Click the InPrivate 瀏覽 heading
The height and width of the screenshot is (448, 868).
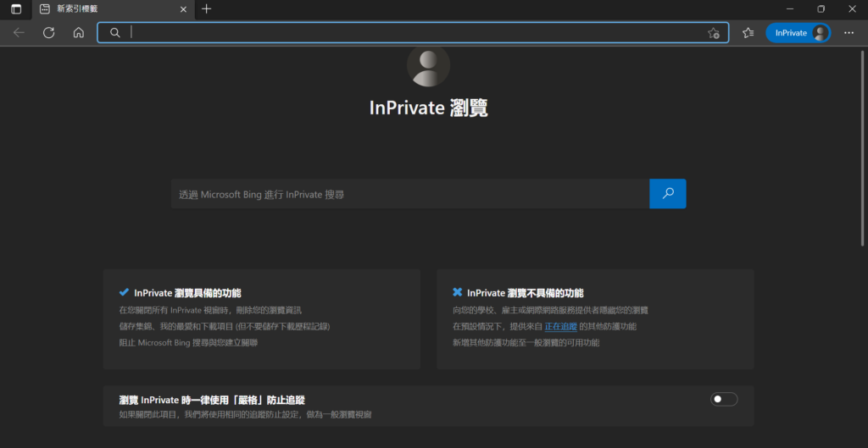(x=428, y=108)
